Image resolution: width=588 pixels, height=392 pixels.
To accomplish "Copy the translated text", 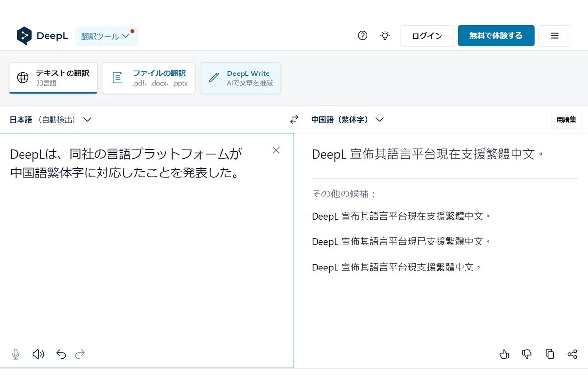I will 549,354.
